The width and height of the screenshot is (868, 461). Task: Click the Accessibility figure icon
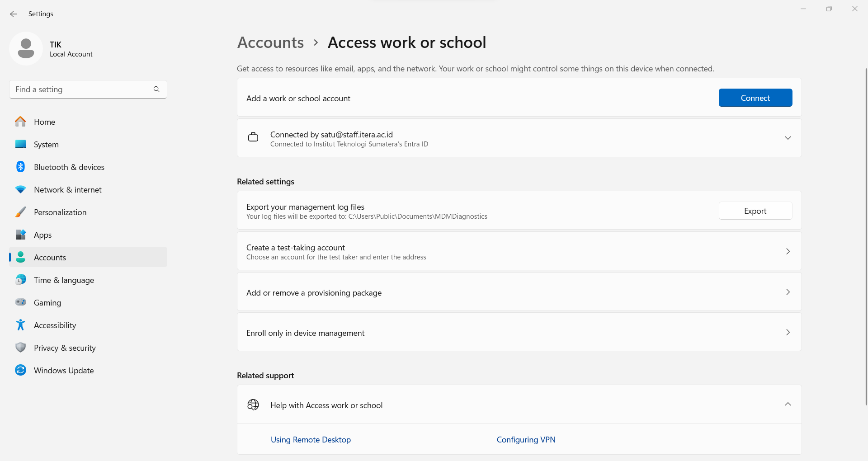20,325
